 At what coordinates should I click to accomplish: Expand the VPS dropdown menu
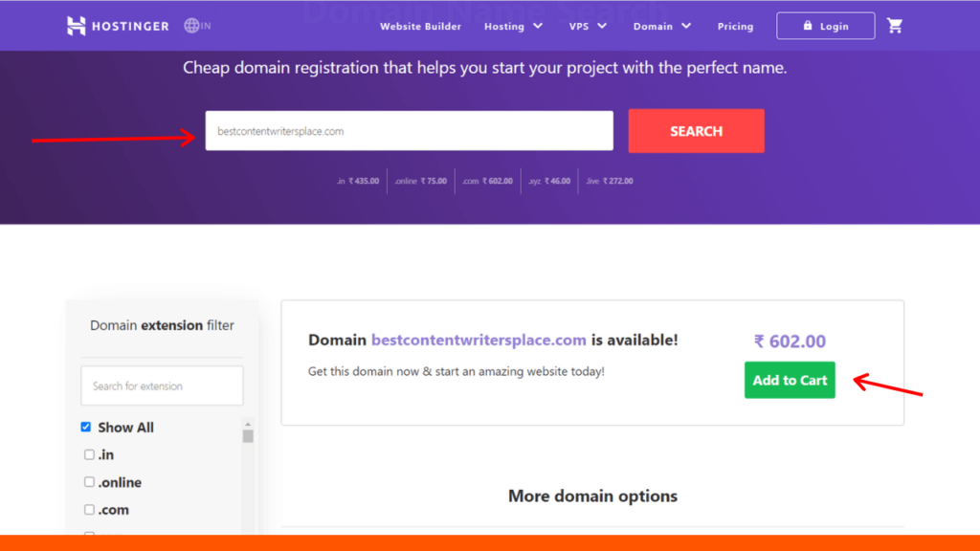coord(588,26)
